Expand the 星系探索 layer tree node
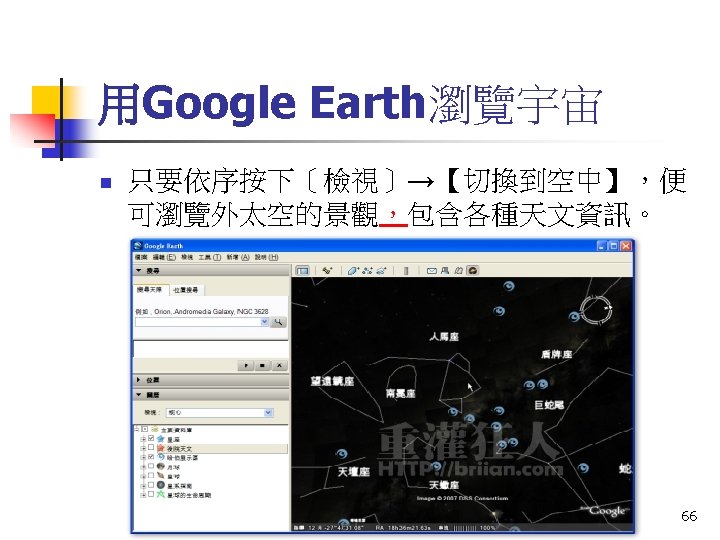Screen dimensions: 720x540 143,485
